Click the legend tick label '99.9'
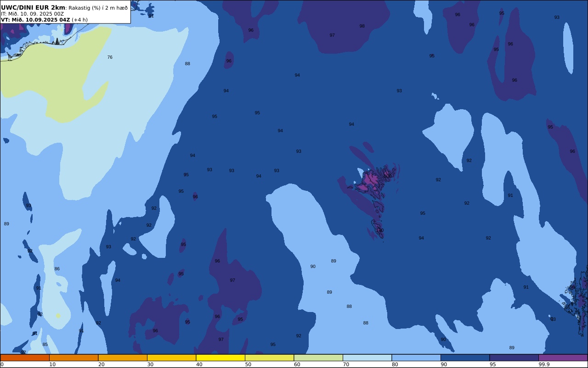 pyautogui.click(x=544, y=364)
